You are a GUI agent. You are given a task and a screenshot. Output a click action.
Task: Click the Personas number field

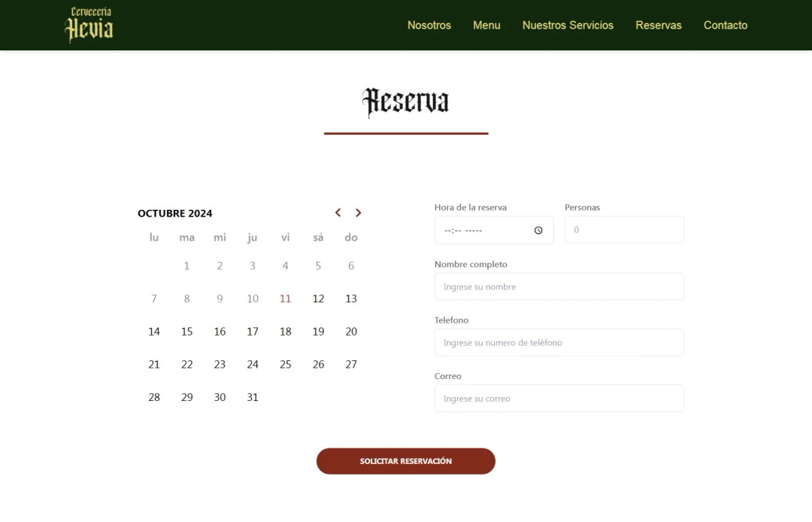pyautogui.click(x=625, y=230)
